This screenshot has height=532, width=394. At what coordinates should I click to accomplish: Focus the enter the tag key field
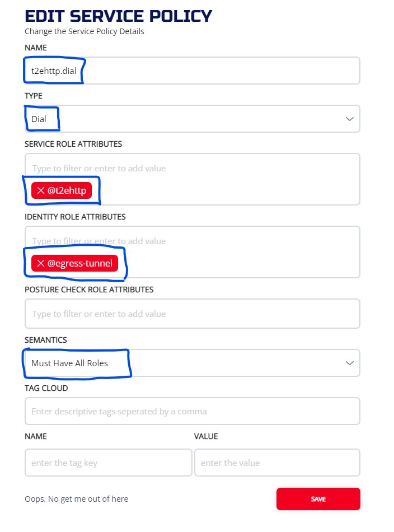point(108,463)
